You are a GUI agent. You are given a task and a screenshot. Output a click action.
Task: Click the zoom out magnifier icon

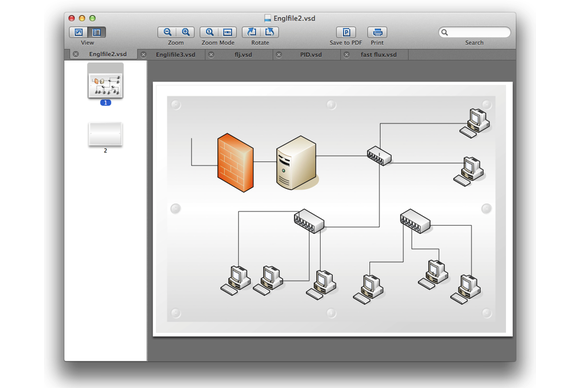167,32
